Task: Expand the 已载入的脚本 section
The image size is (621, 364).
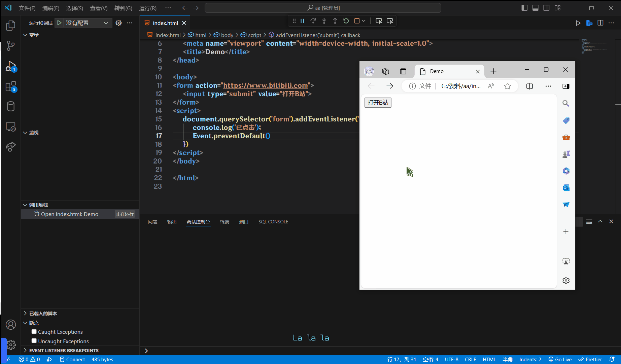Action: (x=40, y=314)
